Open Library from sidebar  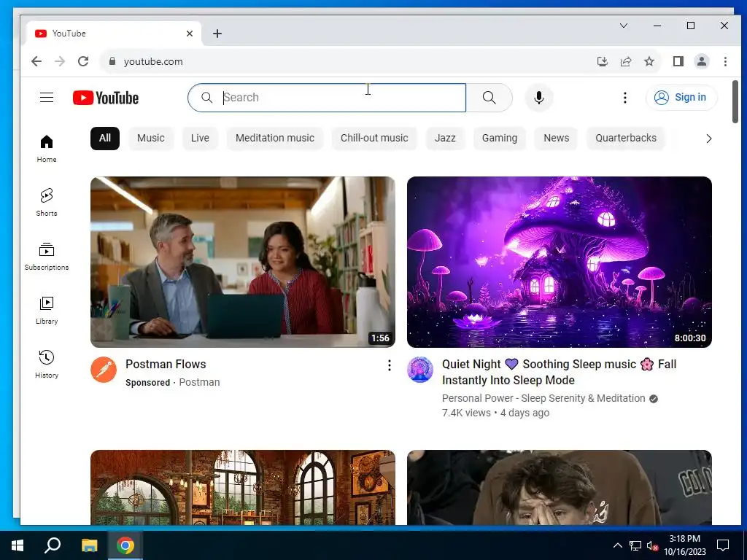[x=47, y=311]
